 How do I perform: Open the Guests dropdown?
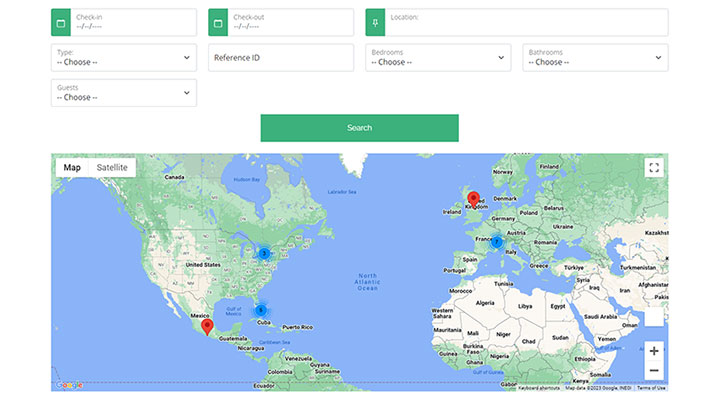(124, 93)
